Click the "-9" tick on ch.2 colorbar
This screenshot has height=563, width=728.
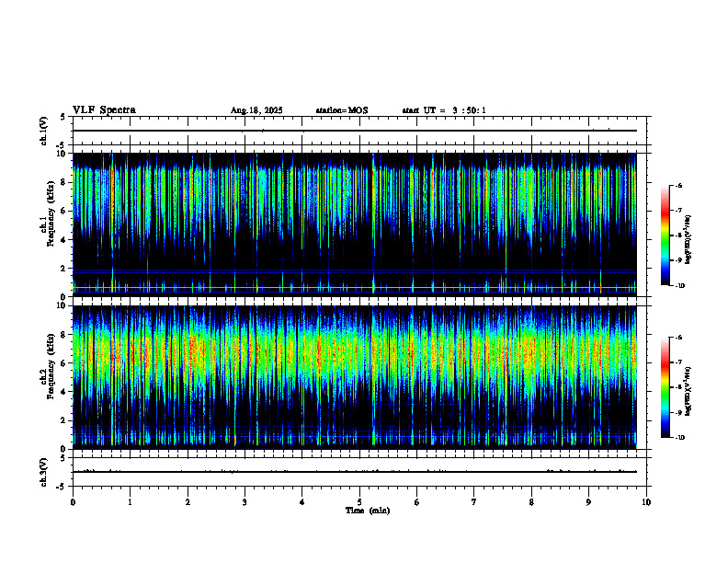pyautogui.click(x=678, y=412)
